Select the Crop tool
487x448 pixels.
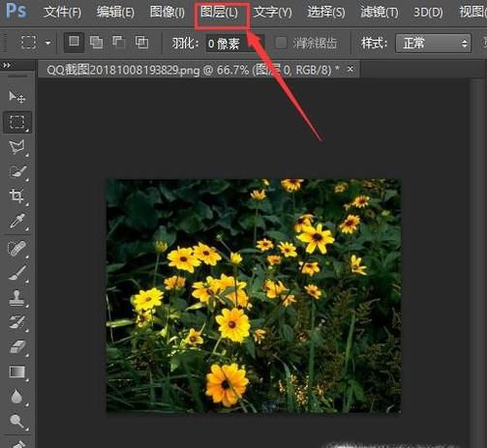click(16, 196)
